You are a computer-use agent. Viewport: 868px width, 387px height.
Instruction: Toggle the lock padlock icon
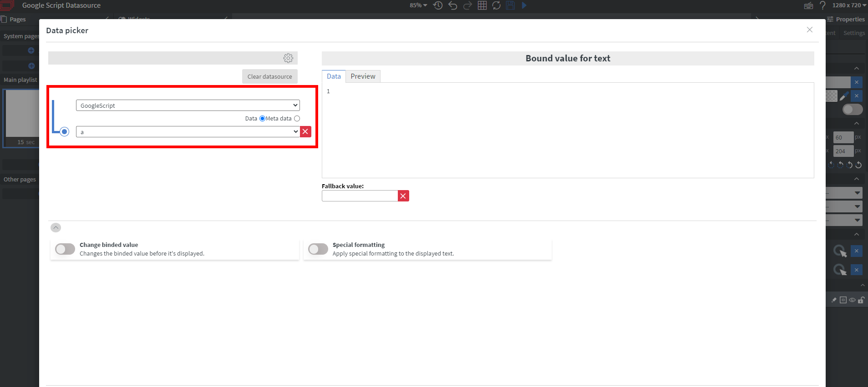point(861,300)
